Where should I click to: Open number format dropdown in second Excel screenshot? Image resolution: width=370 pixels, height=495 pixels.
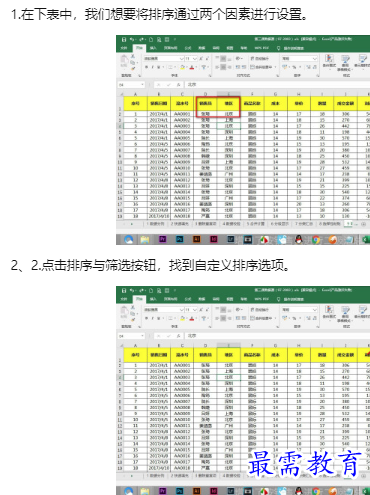click(315, 310)
